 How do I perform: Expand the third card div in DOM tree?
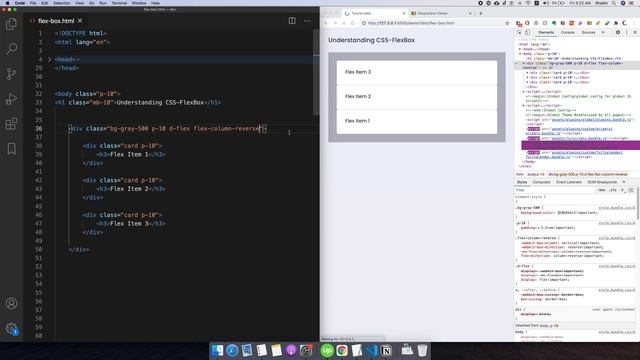click(527, 82)
